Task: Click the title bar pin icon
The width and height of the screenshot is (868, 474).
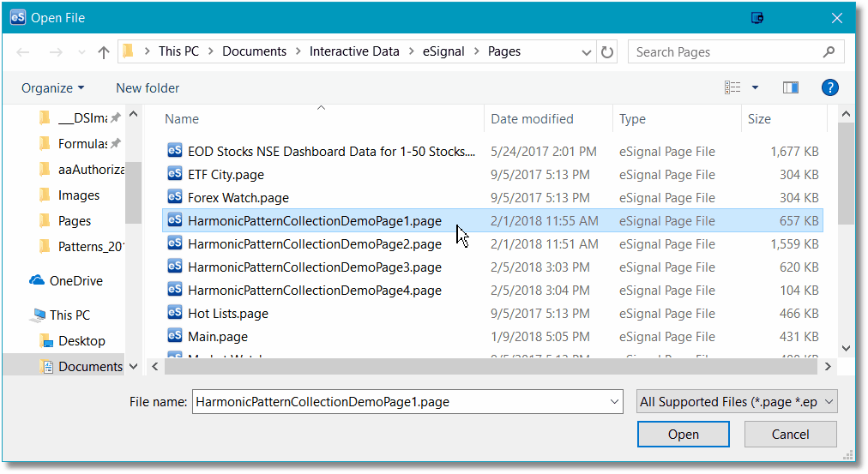Action: tap(757, 18)
